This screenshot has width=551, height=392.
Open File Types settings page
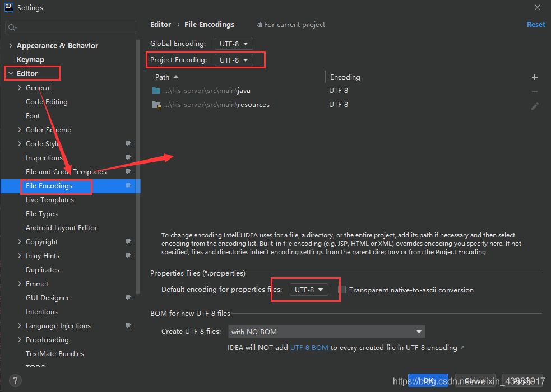click(x=41, y=214)
